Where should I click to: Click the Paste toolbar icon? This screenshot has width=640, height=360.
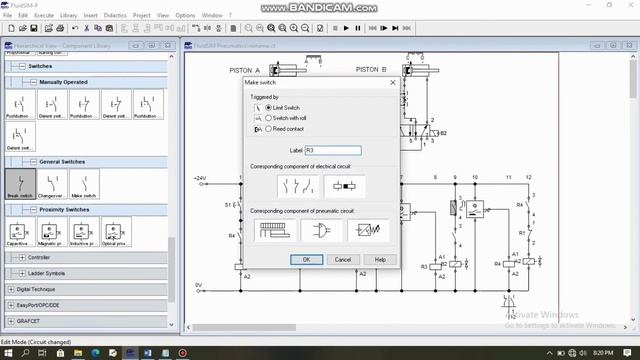109,28
